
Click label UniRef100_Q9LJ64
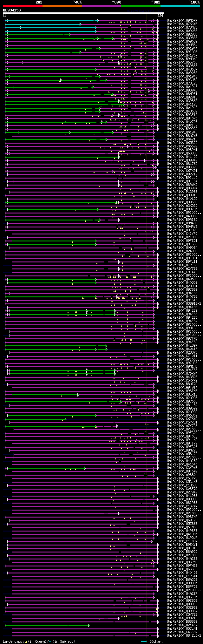182,181
